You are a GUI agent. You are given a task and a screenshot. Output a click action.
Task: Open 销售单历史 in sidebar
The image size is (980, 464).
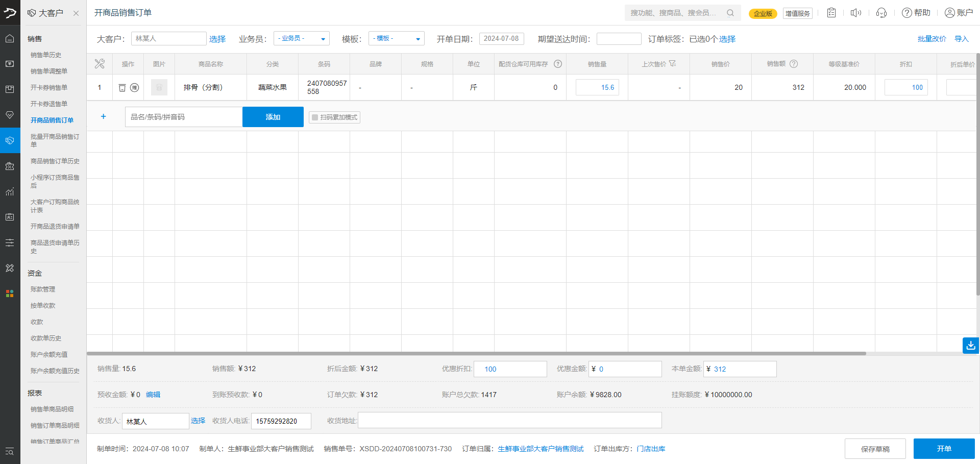[x=46, y=55]
